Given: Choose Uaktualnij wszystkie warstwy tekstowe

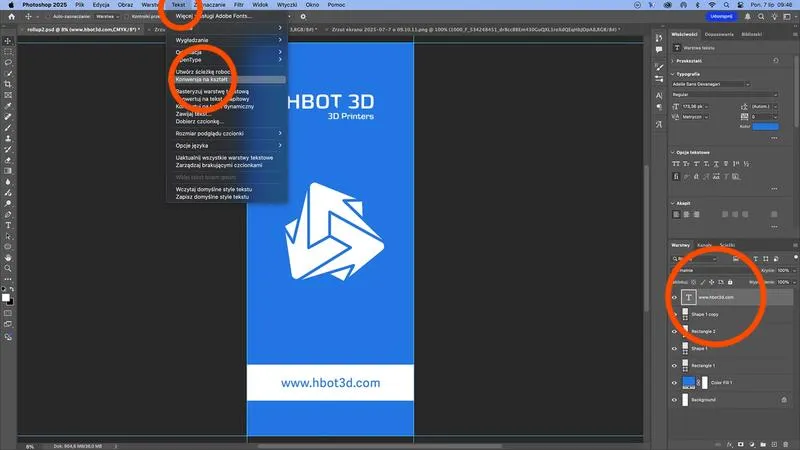Looking at the screenshot, I should click(x=224, y=158).
